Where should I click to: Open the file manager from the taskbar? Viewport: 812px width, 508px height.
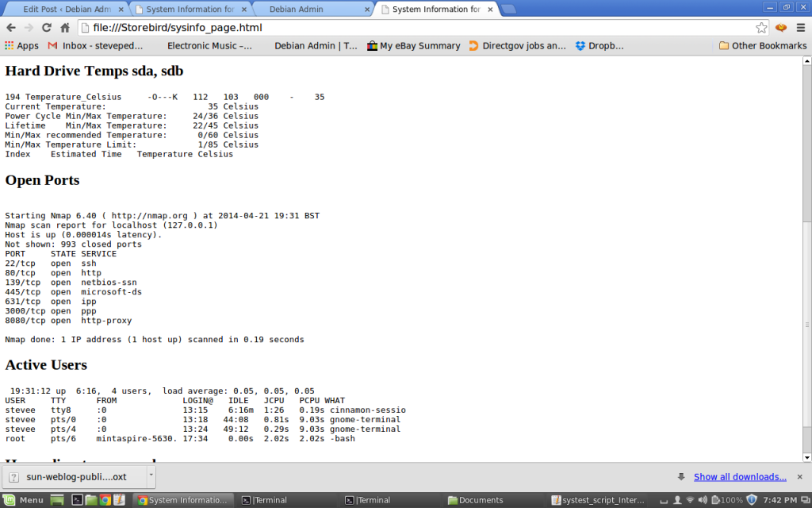click(x=90, y=501)
